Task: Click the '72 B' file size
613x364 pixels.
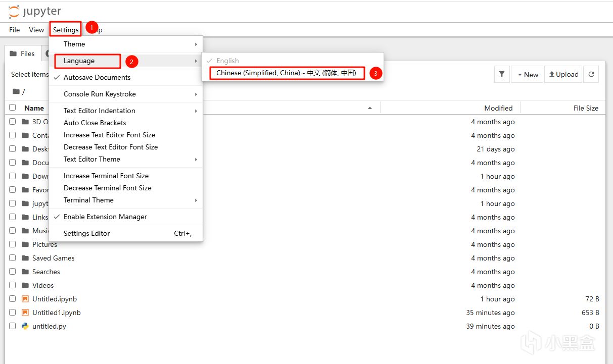Action: click(592, 299)
